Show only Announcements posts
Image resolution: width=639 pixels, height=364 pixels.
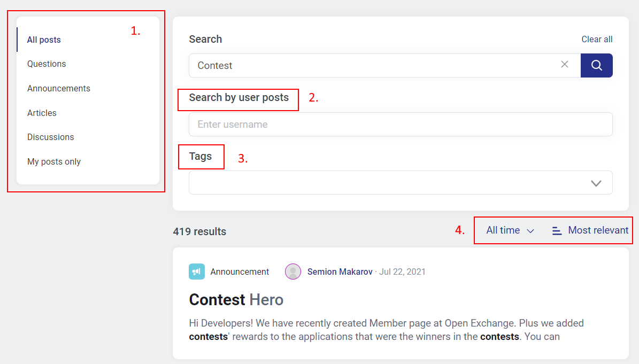pyautogui.click(x=59, y=88)
